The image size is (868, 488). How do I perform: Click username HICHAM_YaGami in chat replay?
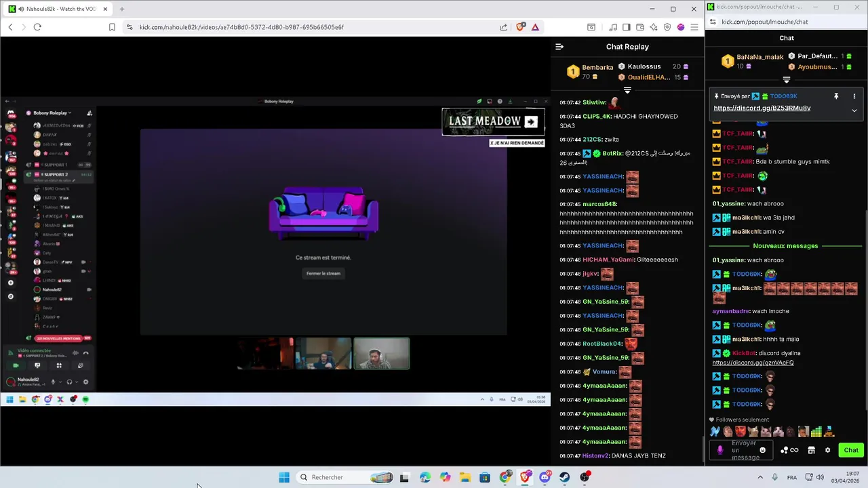[x=608, y=260]
